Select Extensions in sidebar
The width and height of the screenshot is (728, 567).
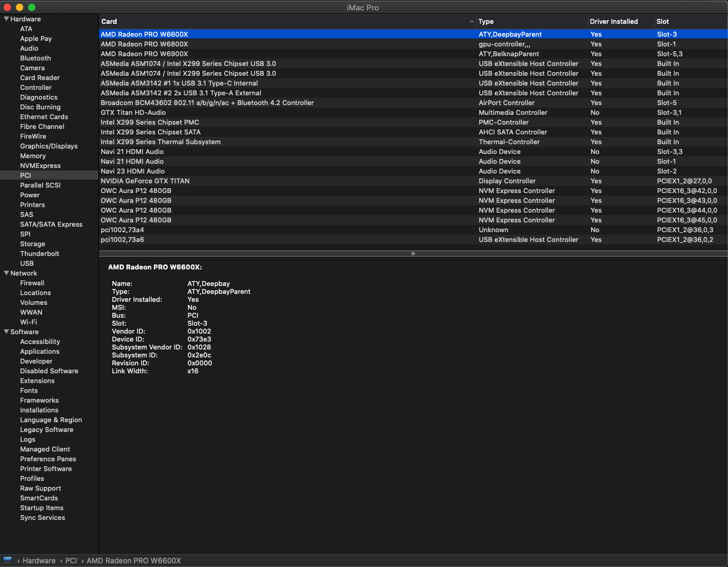pos(37,380)
